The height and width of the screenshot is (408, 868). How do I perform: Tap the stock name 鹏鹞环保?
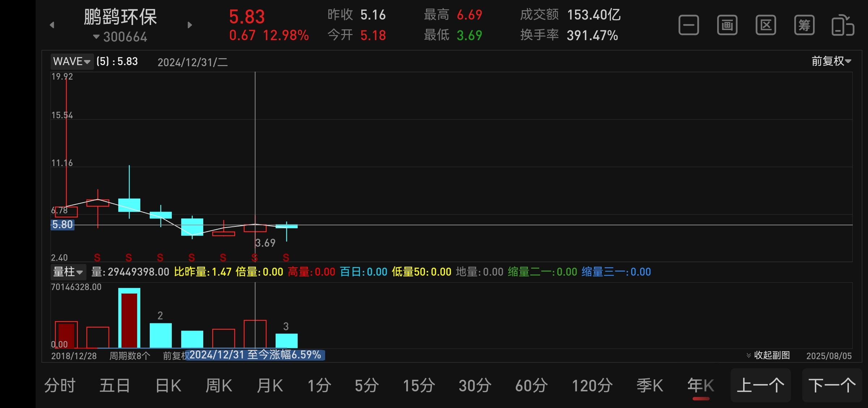point(120,17)
